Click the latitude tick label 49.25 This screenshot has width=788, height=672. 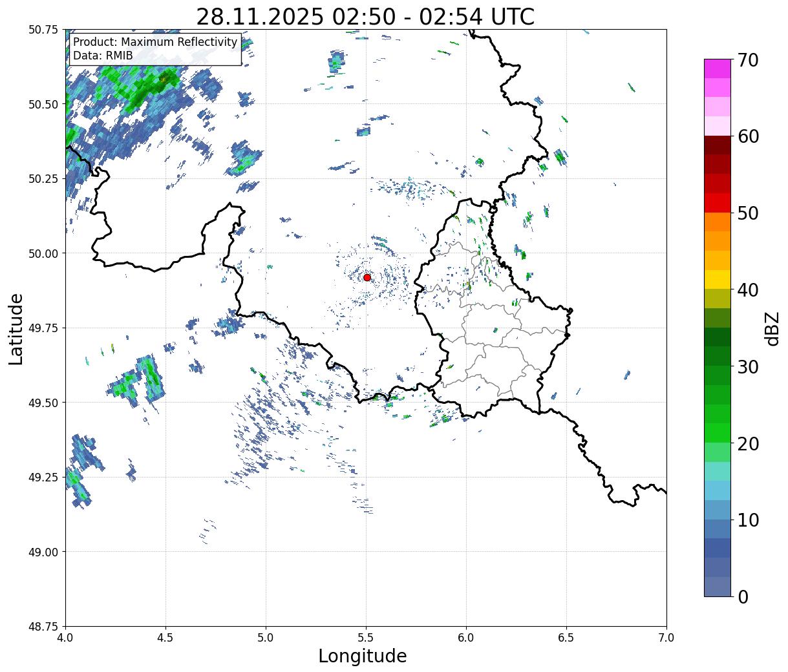point(45,478)
